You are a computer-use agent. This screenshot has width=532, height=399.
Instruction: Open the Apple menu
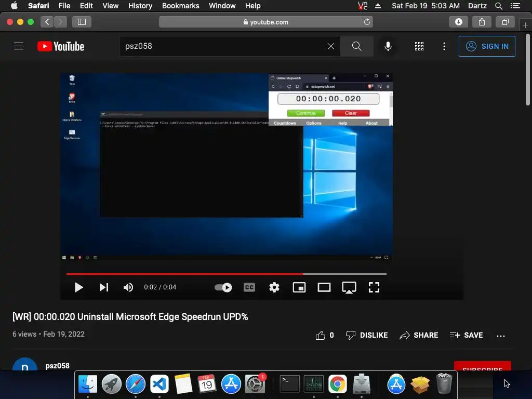point(14,6)
